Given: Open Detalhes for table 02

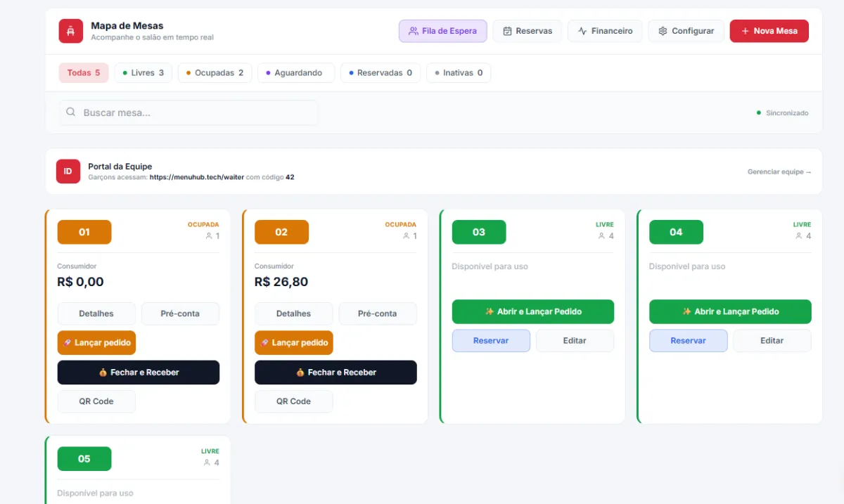Looking at the screenshot, I should tap(294, 314).
